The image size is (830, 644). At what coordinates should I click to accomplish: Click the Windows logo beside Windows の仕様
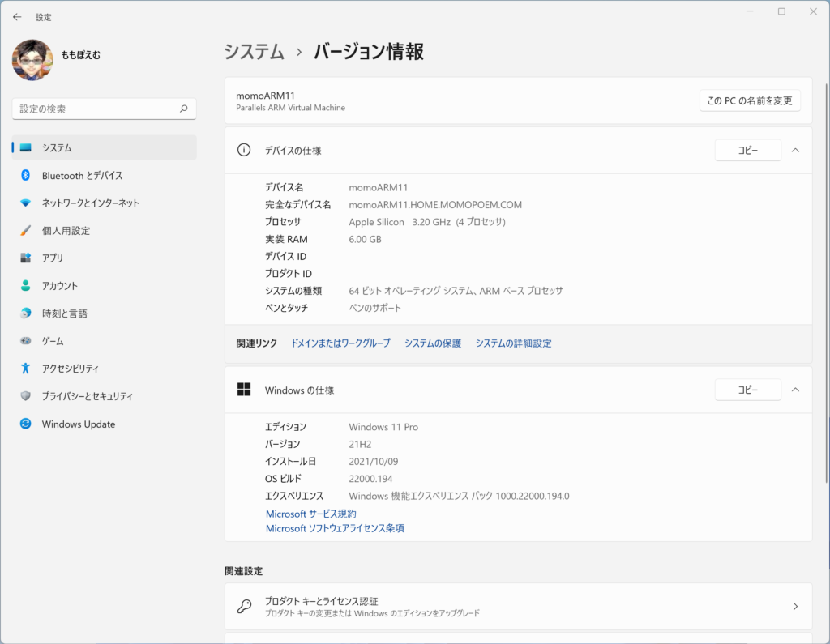[244, 390]
